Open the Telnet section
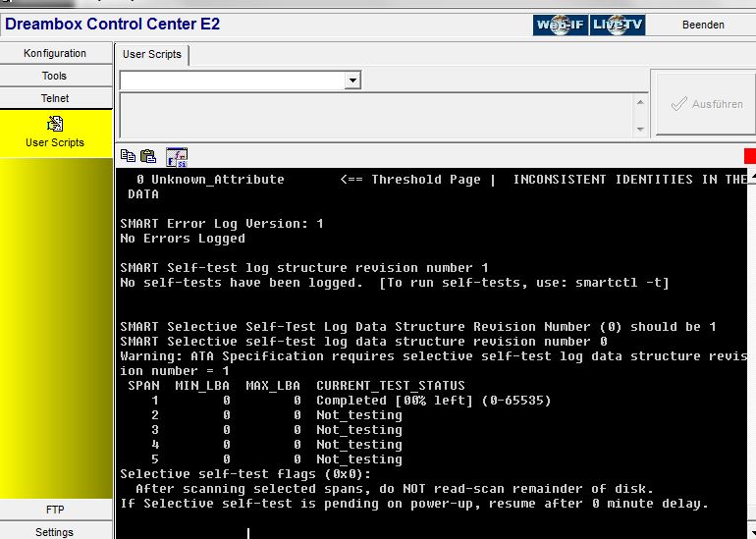756x539 pixels. (55, 98)
